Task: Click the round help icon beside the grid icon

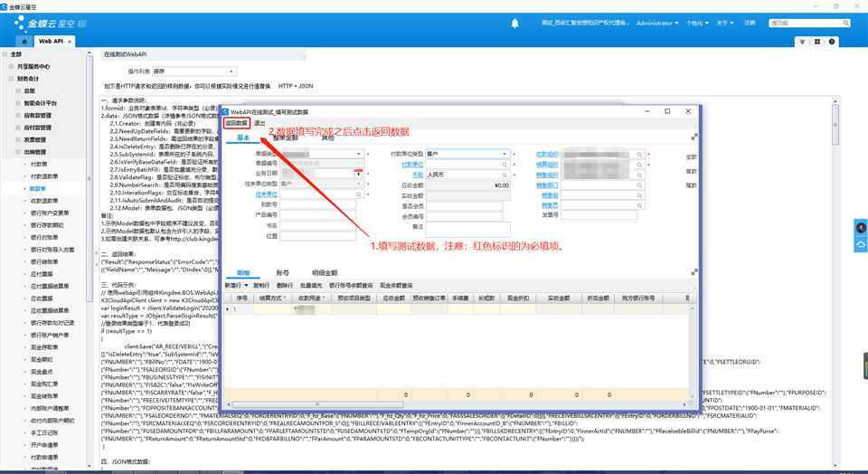Action: 832,42
